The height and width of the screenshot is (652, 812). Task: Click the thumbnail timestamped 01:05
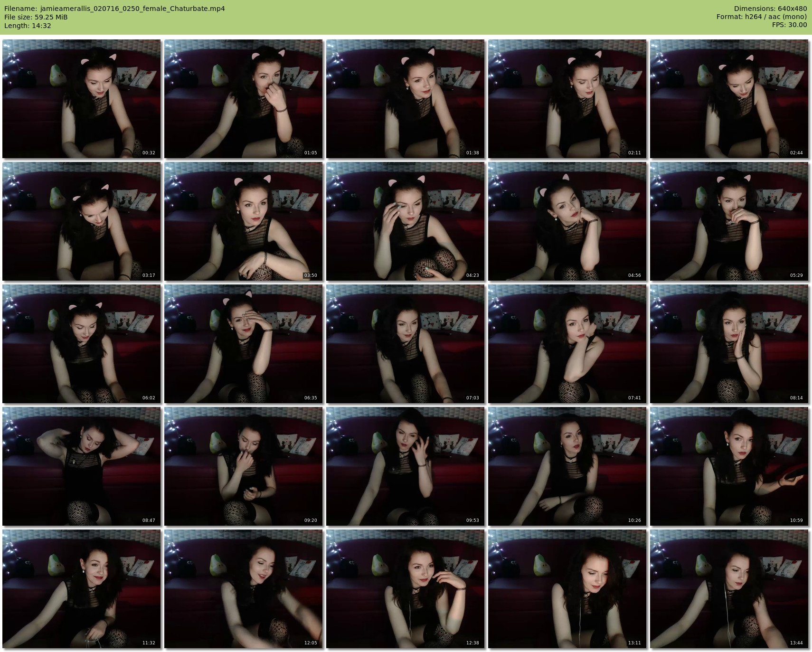pyautogui.click(x=244, y=99)
